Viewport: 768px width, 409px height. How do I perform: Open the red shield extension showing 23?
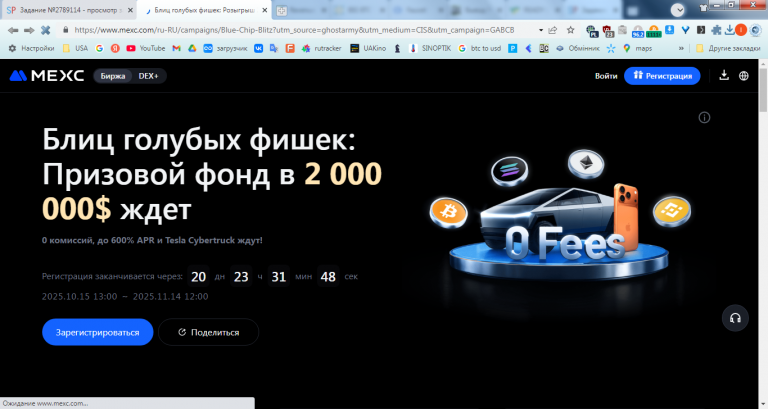click(x=607, y=31)
